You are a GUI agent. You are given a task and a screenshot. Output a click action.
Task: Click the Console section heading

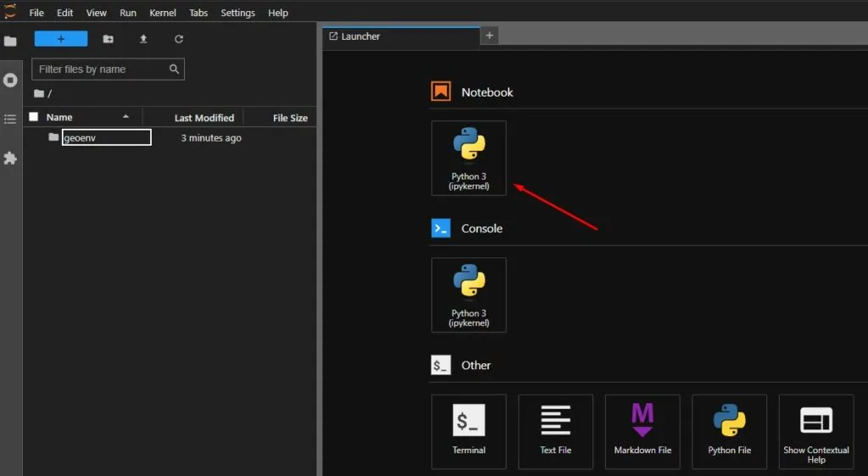tap(482, 229)
